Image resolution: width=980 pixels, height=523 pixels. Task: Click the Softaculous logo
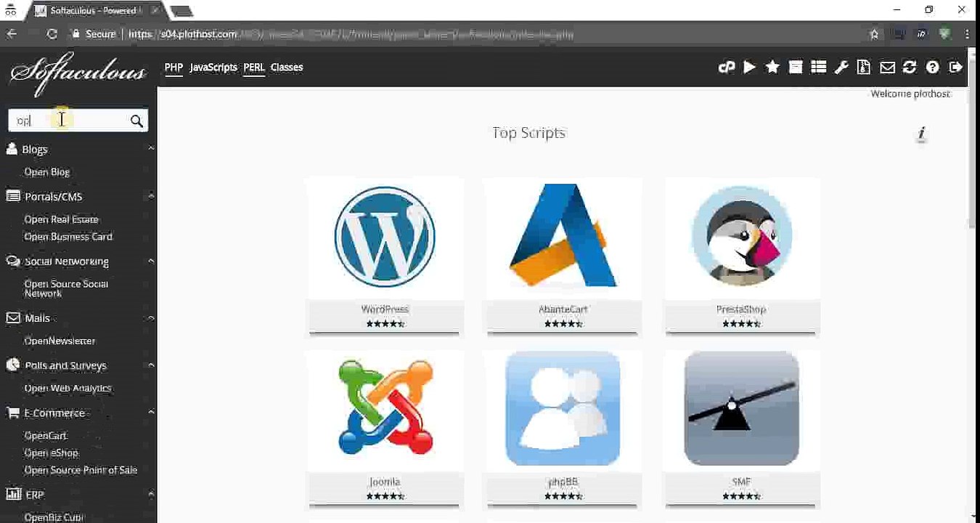[x=78, y=73]
